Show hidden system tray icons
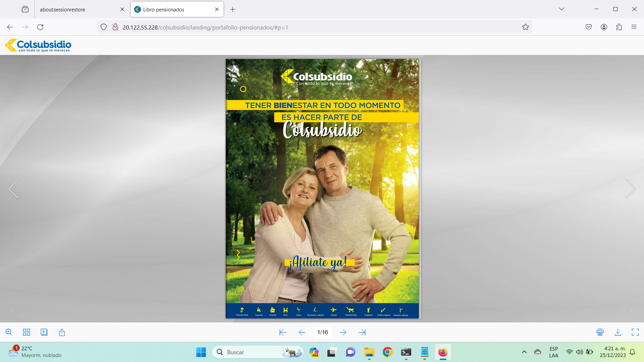The height and width of the screenshot is (362, 644). click(x=524, y=352)
